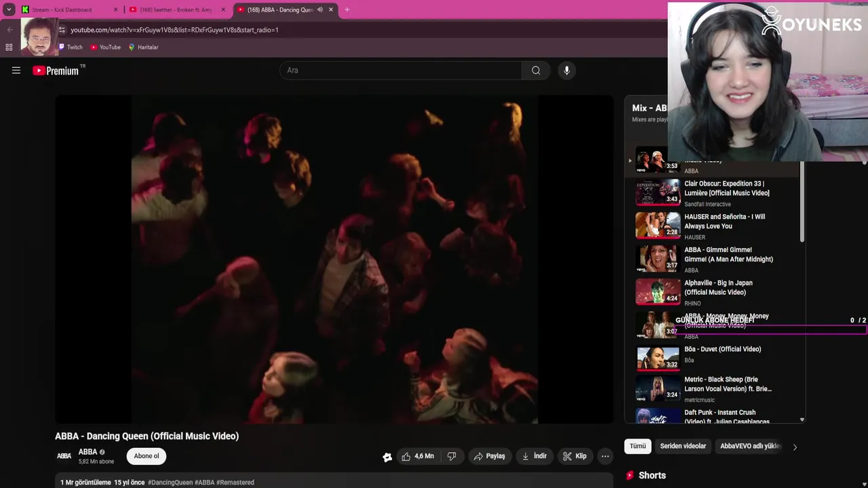The height and width of the screenshot is (488, 868).
Task: Close the ABBA Dancing Queen tab
Action: pyautogui.click(x=331, y=9)
